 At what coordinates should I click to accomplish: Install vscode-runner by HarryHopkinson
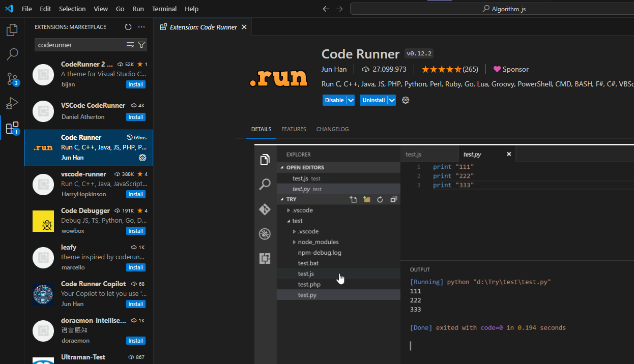pos(136,194)
